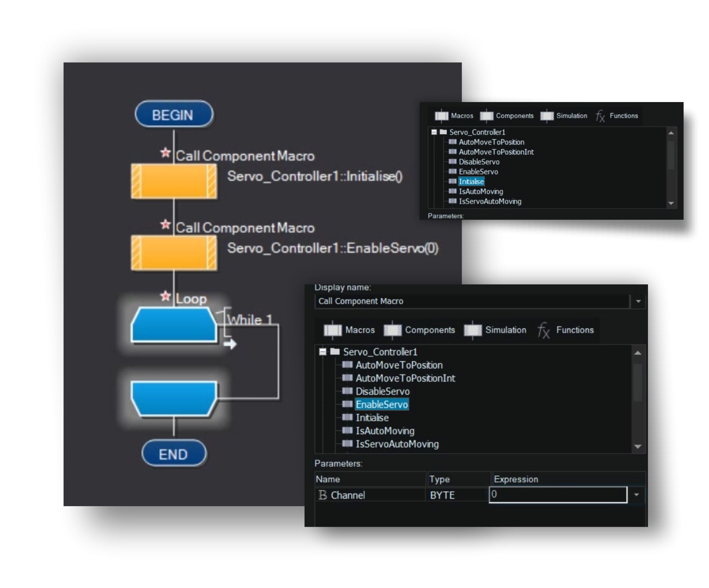The image size is (709, 588).
Task: Open the Channel expression dropdown arrow
Action: (x=636, y=494)
